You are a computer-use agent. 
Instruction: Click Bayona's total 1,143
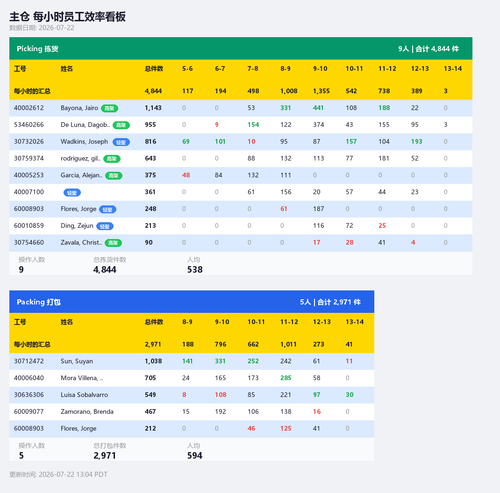coord(153,108)
